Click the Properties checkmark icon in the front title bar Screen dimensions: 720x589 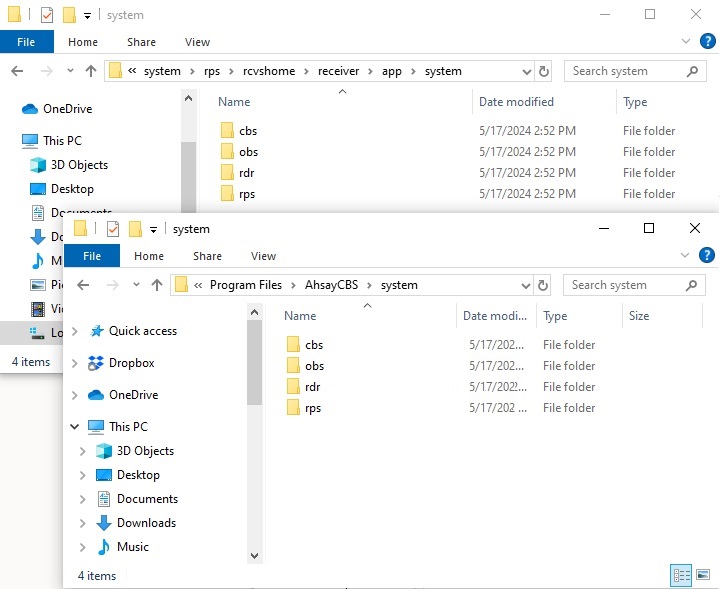[x=113, y=229]
